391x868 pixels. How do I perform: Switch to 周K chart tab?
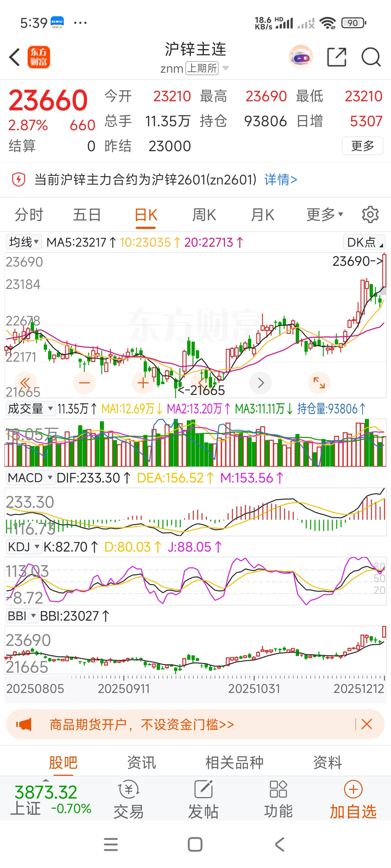point(204,214)
